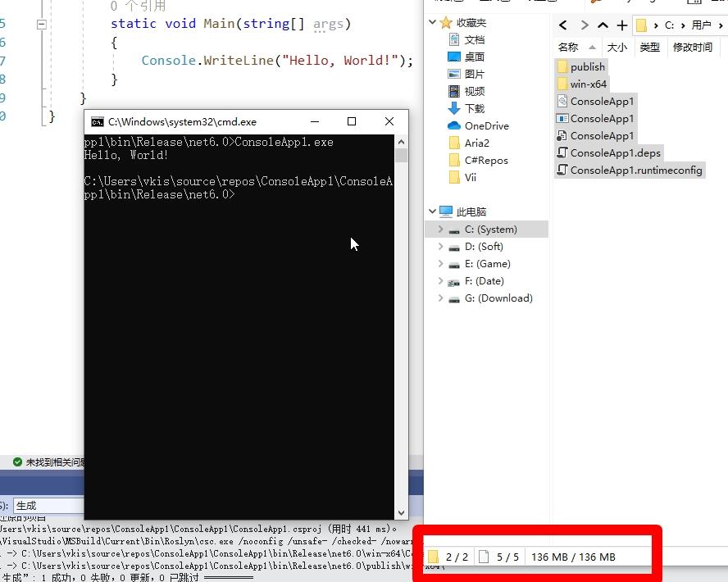
Task: Select the G: (Download) drive
Action: [x=498, y=298]
